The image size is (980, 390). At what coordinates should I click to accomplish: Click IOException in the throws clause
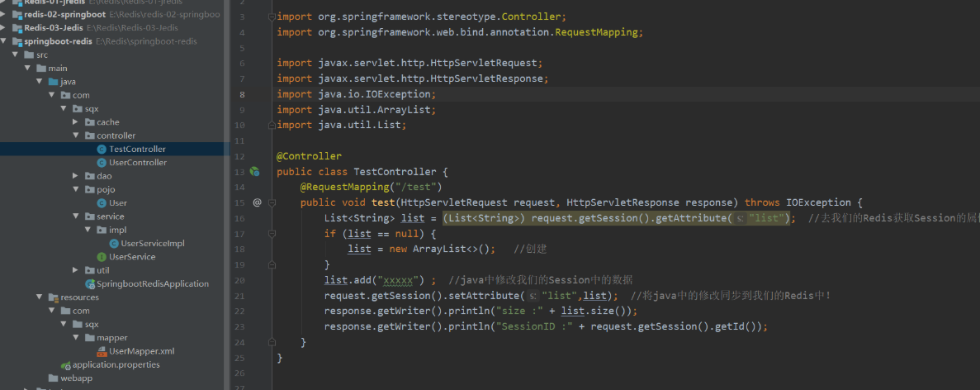818,202
